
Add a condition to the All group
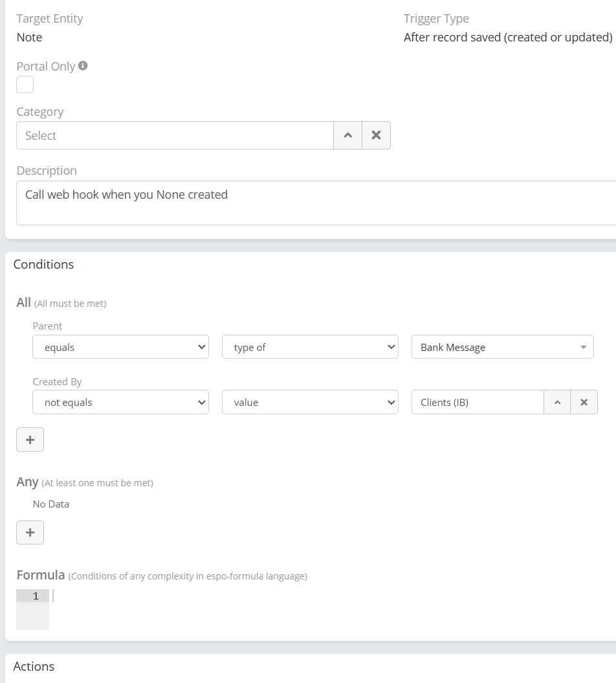(x=30, y=440)
